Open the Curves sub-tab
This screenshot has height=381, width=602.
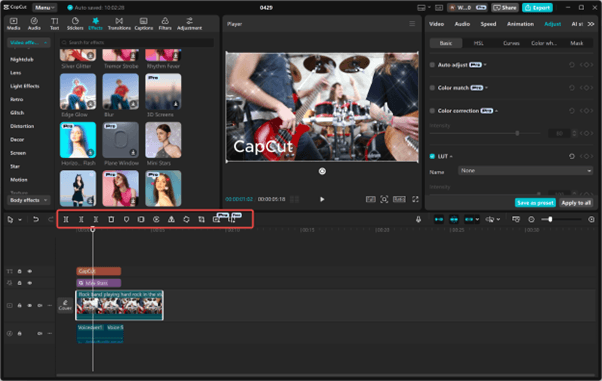click(511, 43)
